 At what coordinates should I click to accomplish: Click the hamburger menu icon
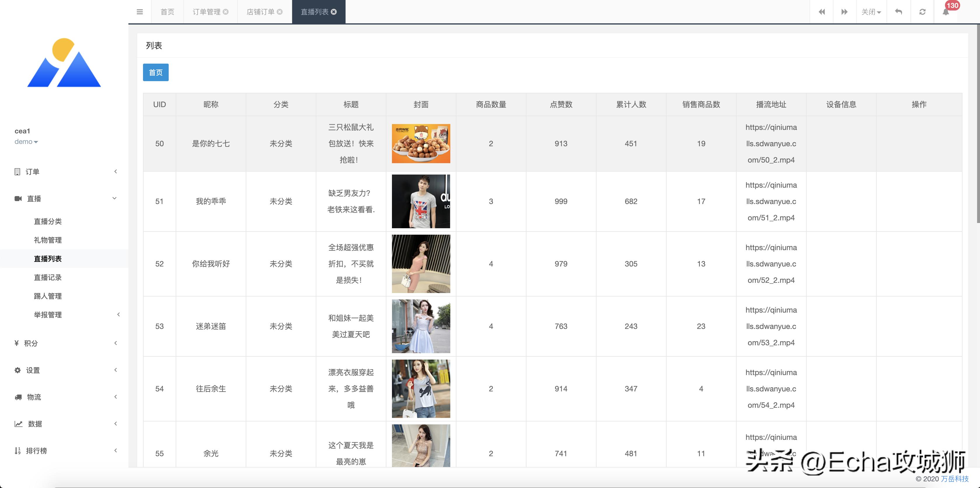pyautogui.click(x=140, y=11)
